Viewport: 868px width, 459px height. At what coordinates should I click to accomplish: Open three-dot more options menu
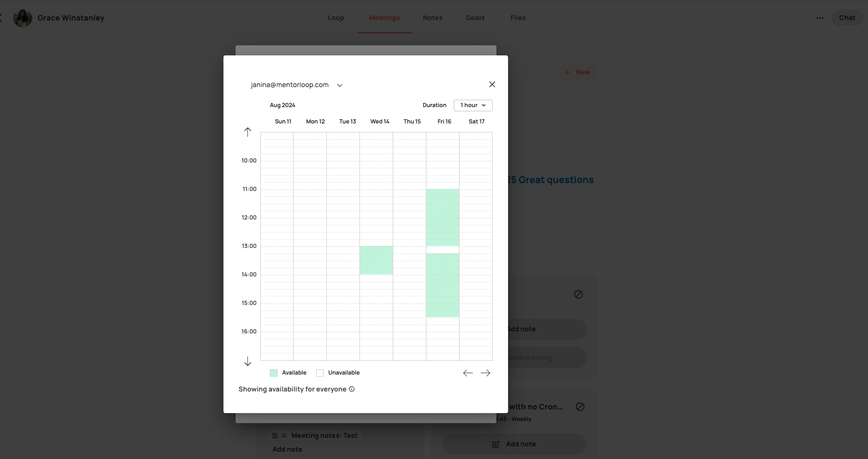pos(820,18)
